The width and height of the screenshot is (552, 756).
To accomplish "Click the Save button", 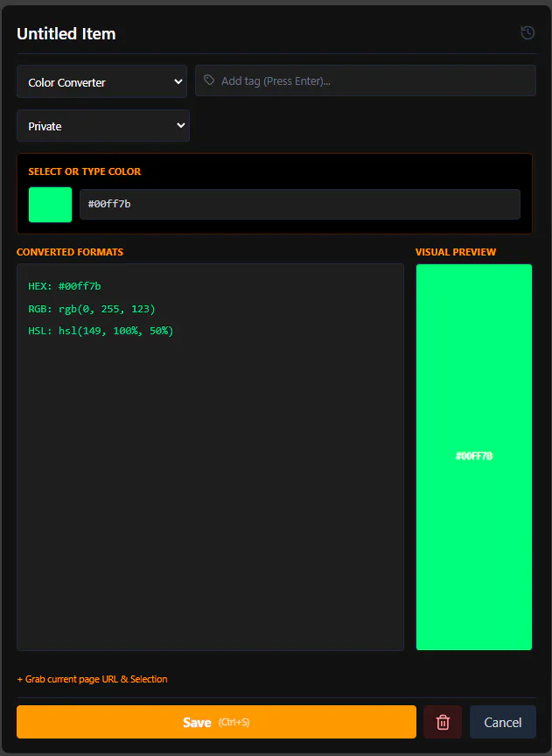I will [216, 722].
